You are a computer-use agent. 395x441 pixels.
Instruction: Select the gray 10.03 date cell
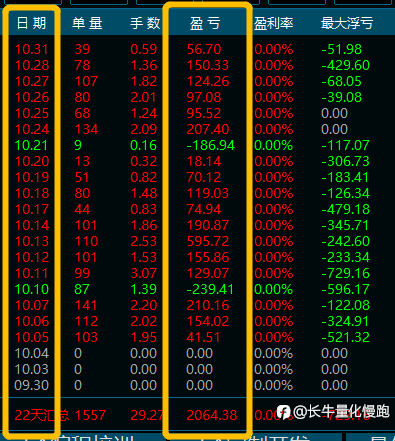point(32,369)
